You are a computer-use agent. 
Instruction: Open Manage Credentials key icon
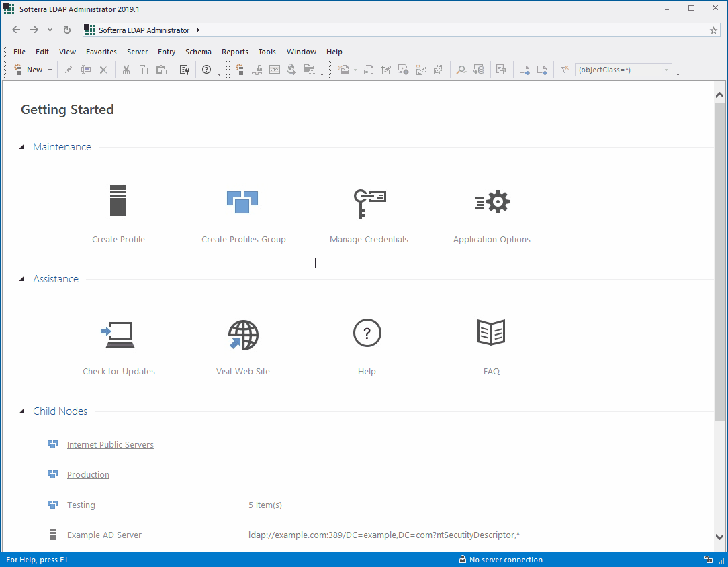(369, 203)
